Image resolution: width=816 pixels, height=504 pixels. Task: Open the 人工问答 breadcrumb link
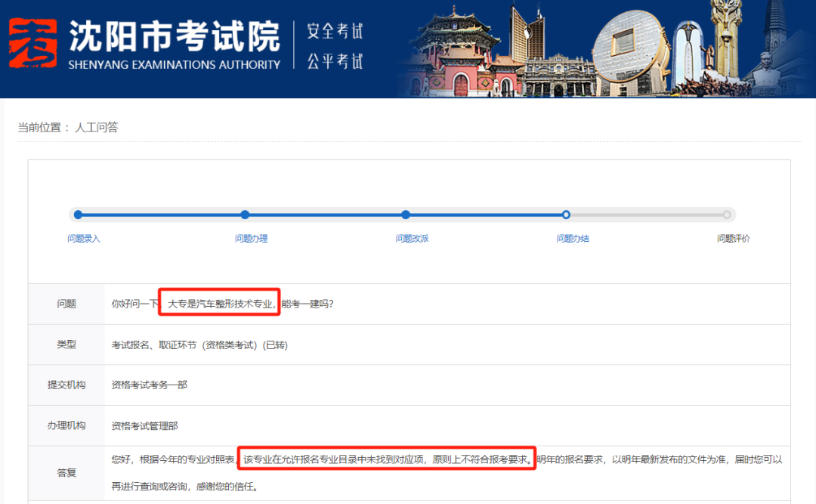[97, 128]
